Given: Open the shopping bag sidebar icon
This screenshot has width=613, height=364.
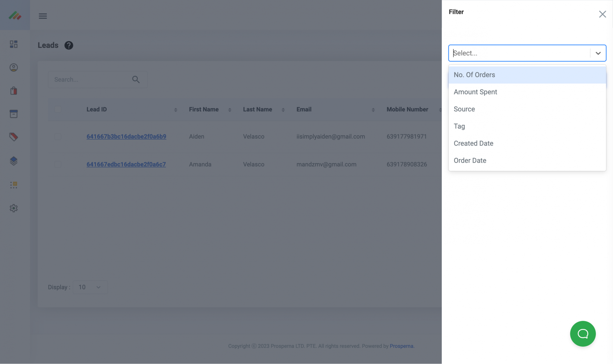Looking at the screenshot, I should tap(13, 91).
